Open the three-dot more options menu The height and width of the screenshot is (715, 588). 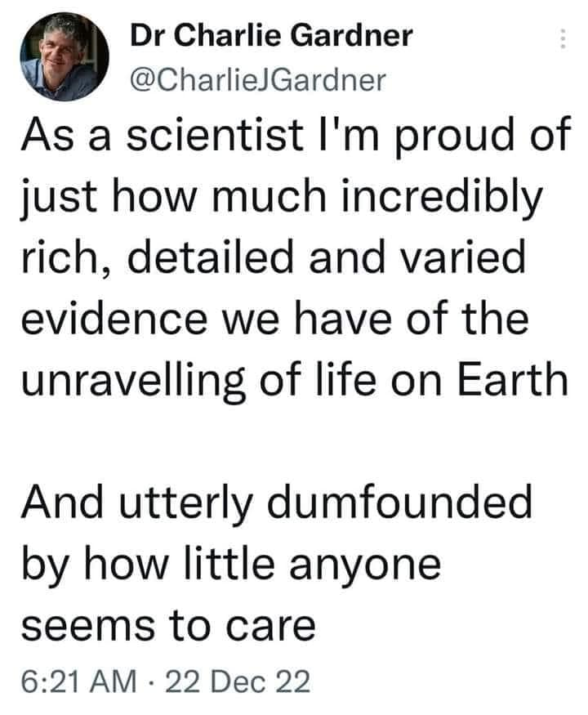tap(563, 38)
